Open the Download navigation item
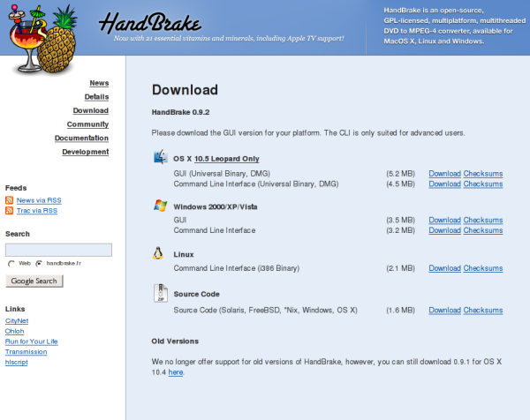 (x=91, y=110)
